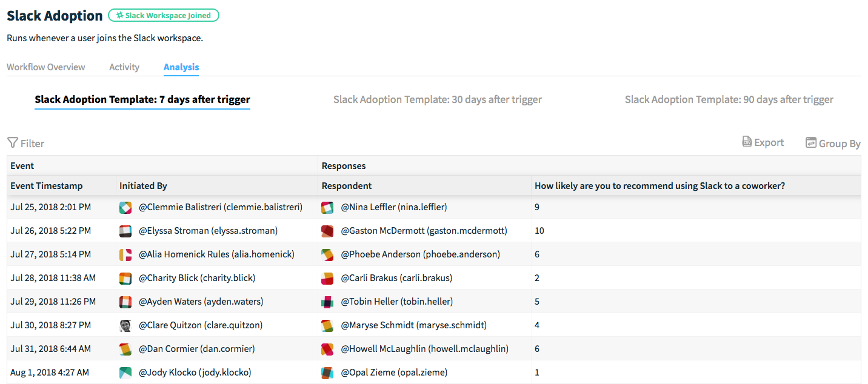Screen dimensions: 868x384
Task: Open the @Alia Homenick Rules user link
Action: pyautogui.click(x=216, y=254)
